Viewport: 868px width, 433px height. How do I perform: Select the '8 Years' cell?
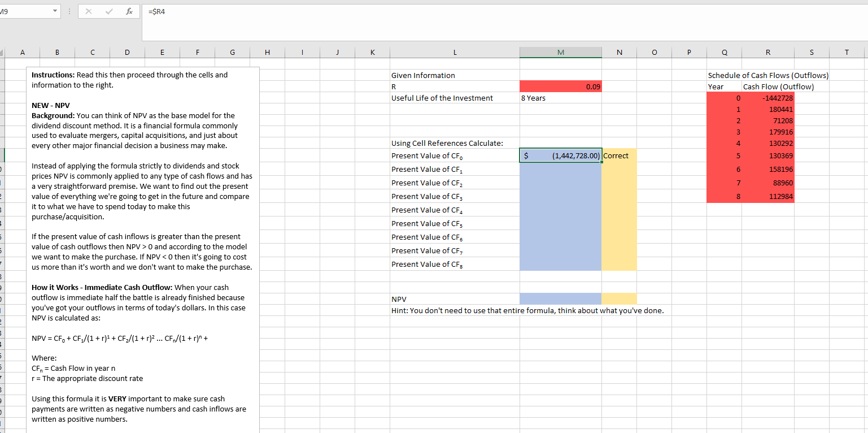[560, 98]
